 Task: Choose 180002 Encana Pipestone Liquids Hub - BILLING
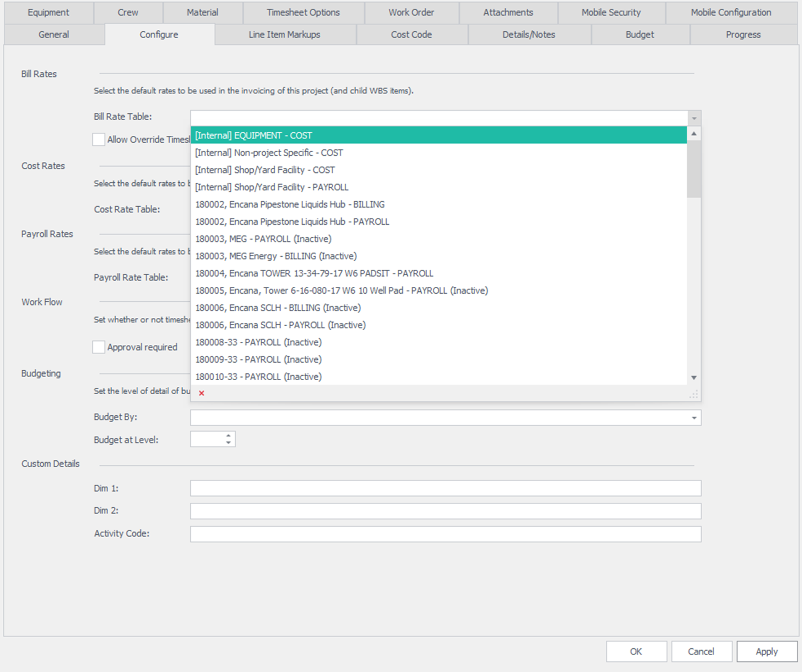click(289, 204)
